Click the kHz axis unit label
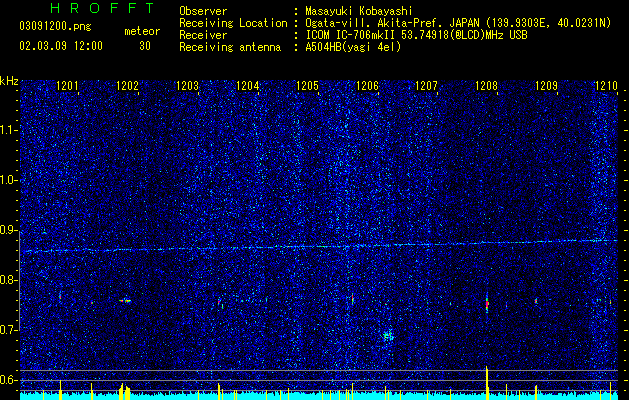This screenshot has height=400, width=629. [x=9, y=81]
